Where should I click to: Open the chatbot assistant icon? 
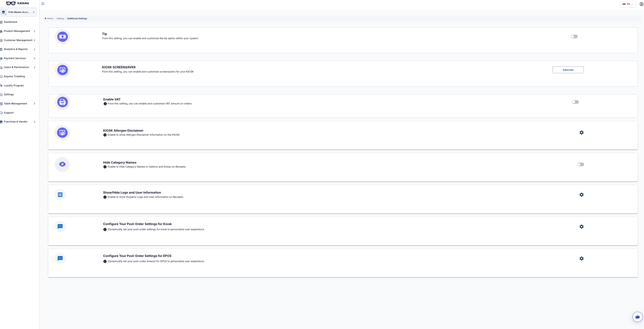[x=637, y=317]
